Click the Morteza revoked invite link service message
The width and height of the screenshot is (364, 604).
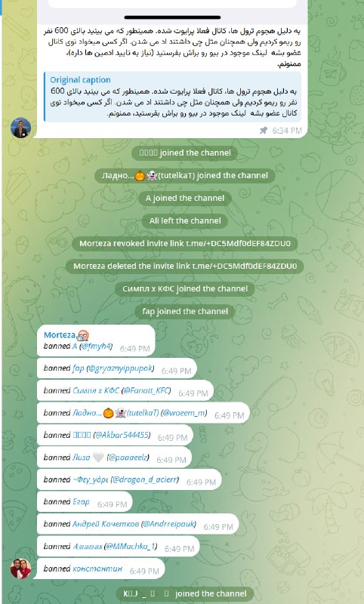(185, 243)
